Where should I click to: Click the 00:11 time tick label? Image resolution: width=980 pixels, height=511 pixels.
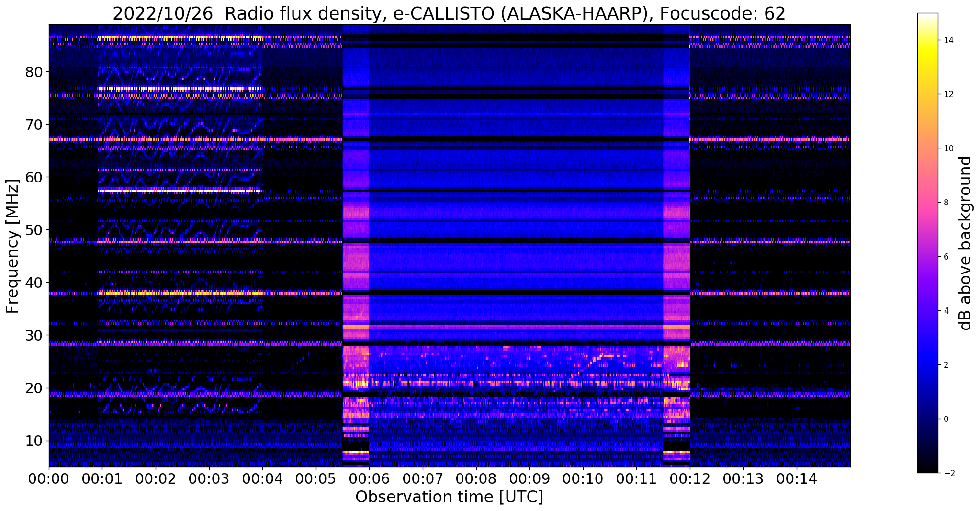click(636, 478)
